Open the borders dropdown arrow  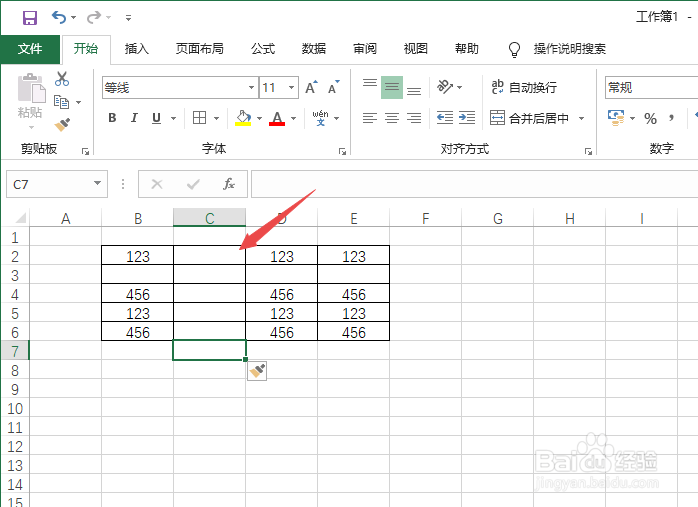216,118
